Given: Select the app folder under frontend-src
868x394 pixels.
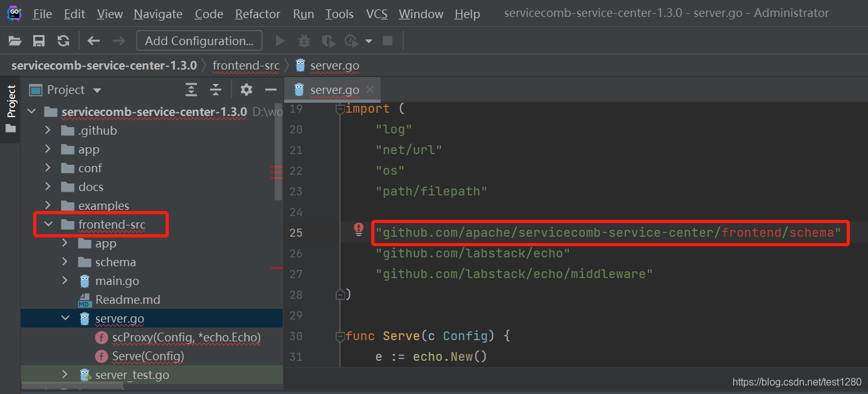Looking at the screenshot, I should 106,243.
